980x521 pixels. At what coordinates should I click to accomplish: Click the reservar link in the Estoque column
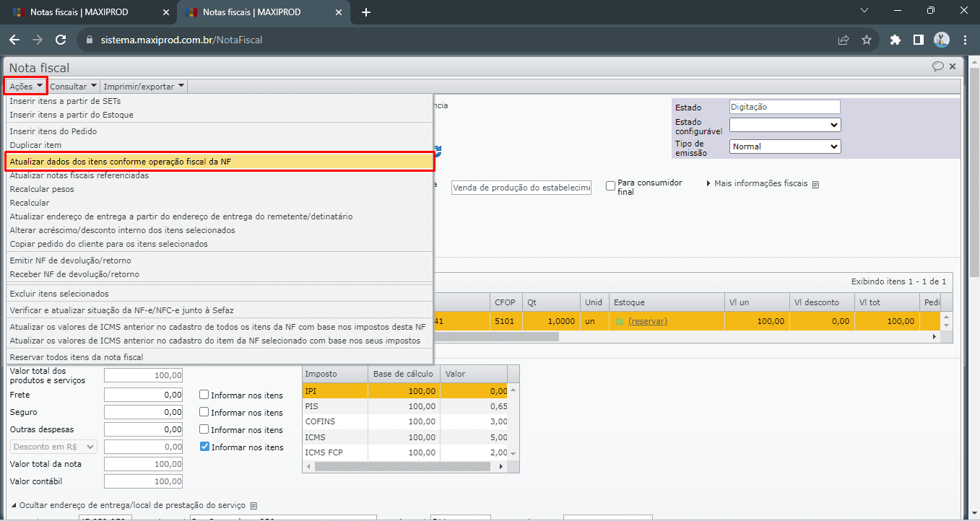648,321
